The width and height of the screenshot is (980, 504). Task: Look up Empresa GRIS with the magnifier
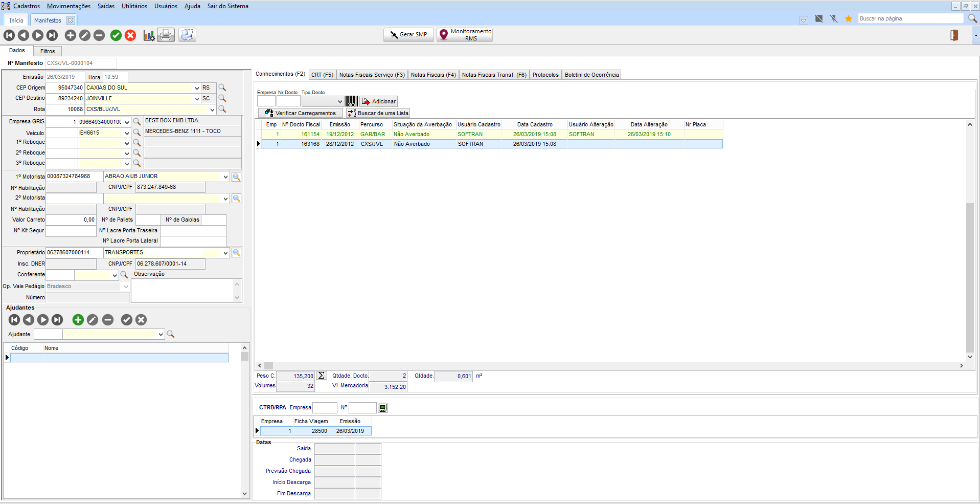(136, 122)
